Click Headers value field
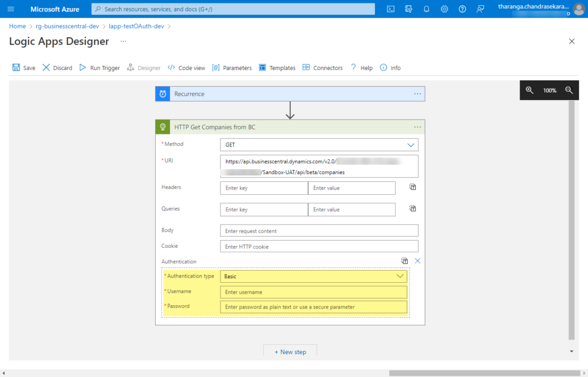The width and height of the screenshot is (588, 377). pyautogui.click(x=352, y=188)
